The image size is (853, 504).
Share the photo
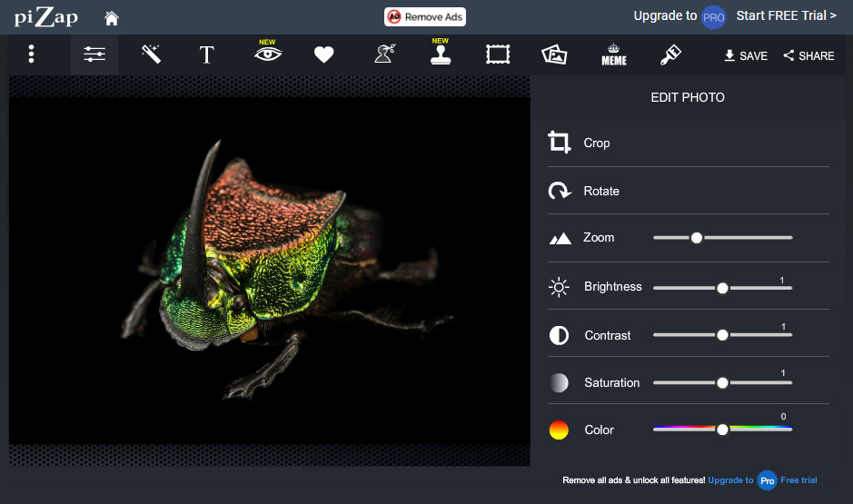point(808,55)
